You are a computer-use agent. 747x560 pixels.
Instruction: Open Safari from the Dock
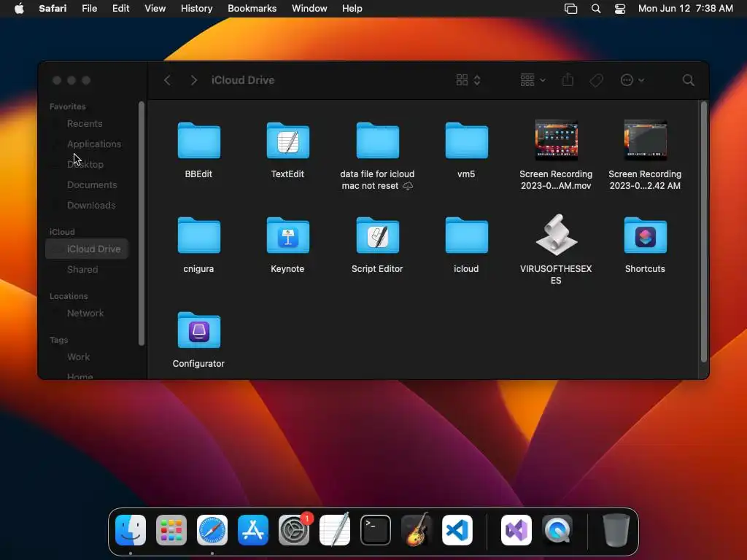tap(212, 530)
